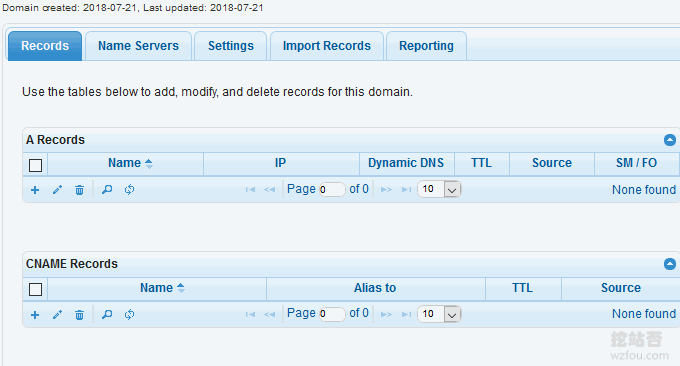Viewport: 680px width, 366px height.
Task: Search A Records with magnifier icon
Action: pyautogui.click(x=107, y=190)
